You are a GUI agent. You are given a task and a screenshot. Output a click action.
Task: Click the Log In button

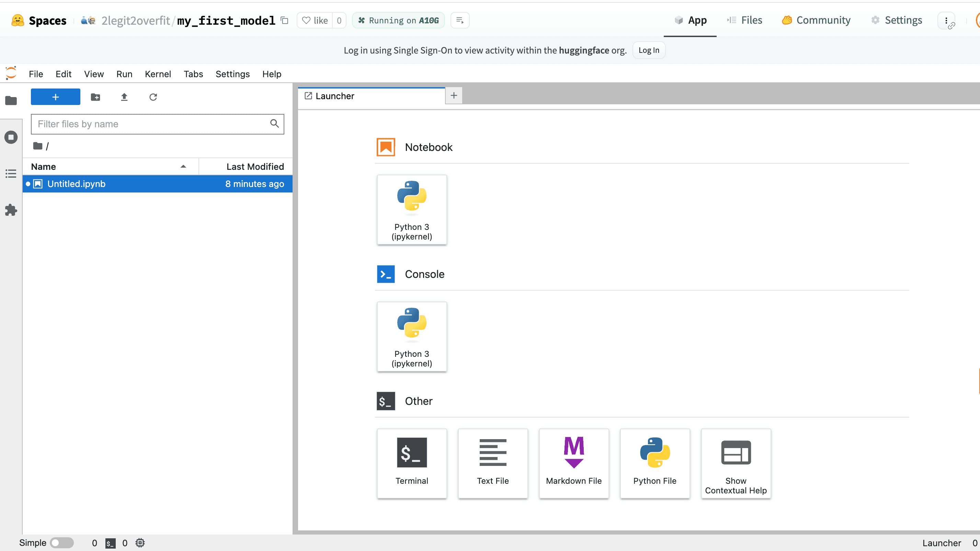pyautogui.click(x=649, y=50)
